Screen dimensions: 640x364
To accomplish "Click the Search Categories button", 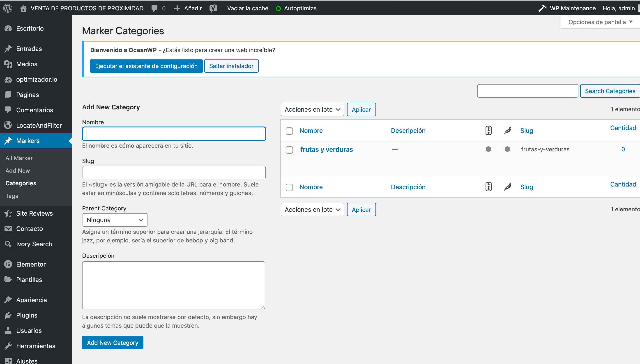I will pos(610,91).
